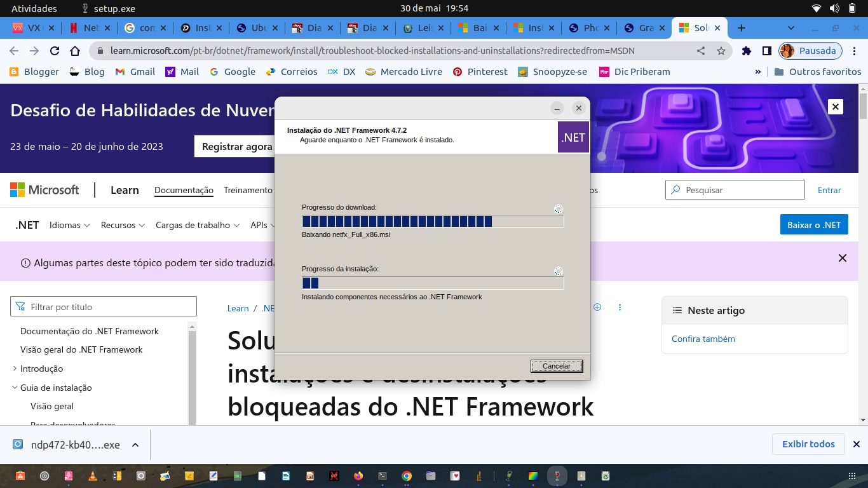Open the Pinterest bookmark
Image resolution: width=868 pixels, height=488 pixels.
[480, 72]
